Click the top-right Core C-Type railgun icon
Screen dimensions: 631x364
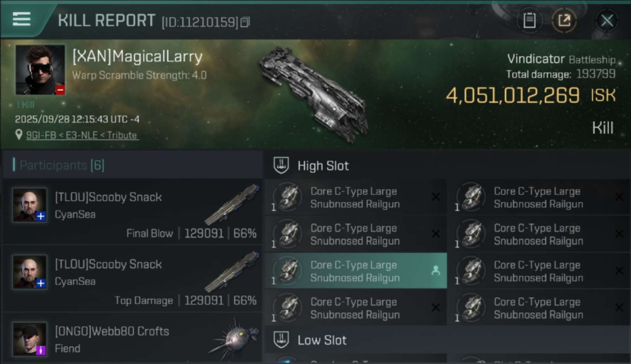(x=471, y=198)
